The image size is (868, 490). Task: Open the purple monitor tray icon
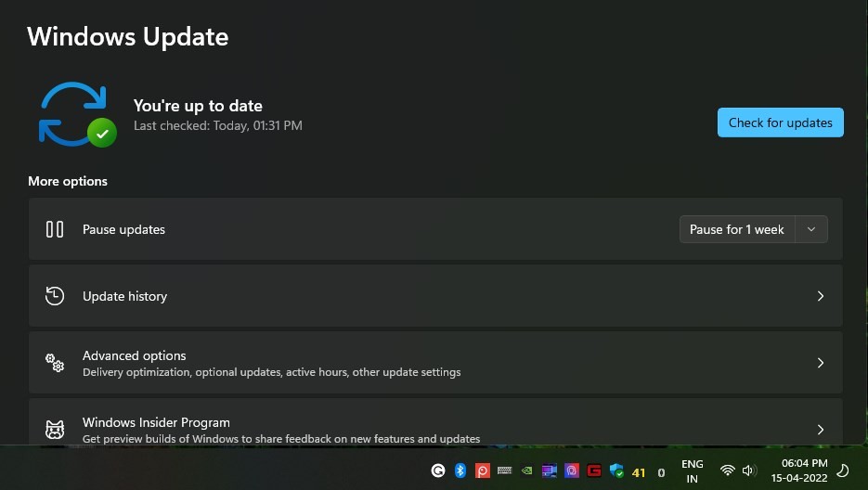point(550,471)
